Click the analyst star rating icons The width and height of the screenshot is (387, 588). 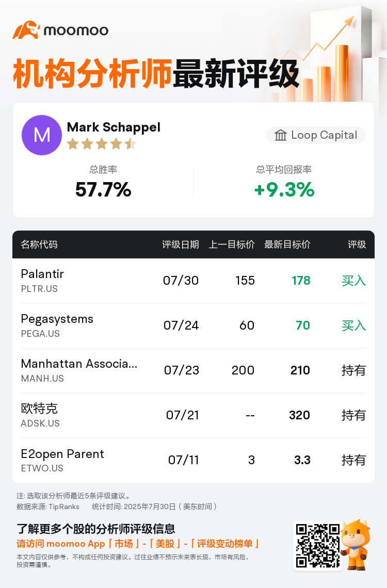click(101, 143)
